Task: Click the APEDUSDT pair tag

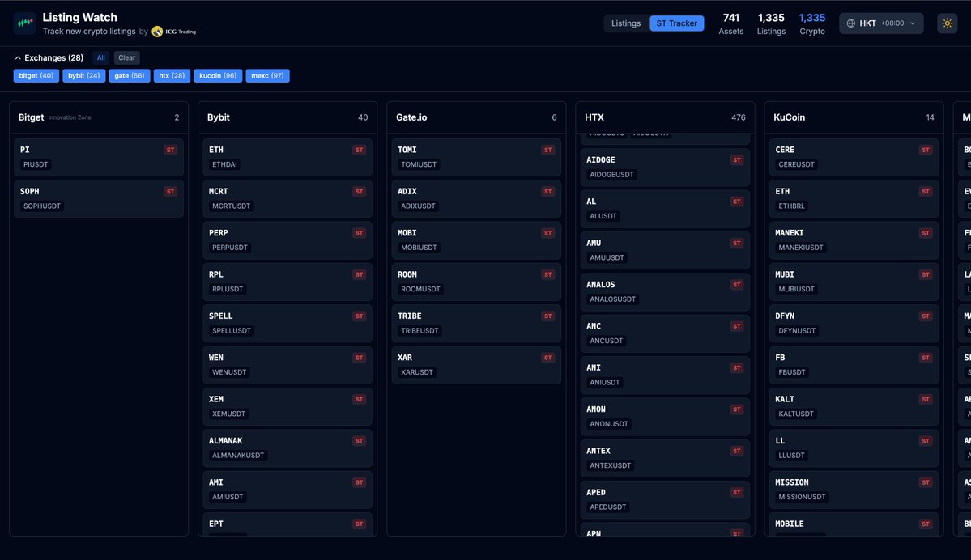Action: pyautogui.click(x=608, y=507)
